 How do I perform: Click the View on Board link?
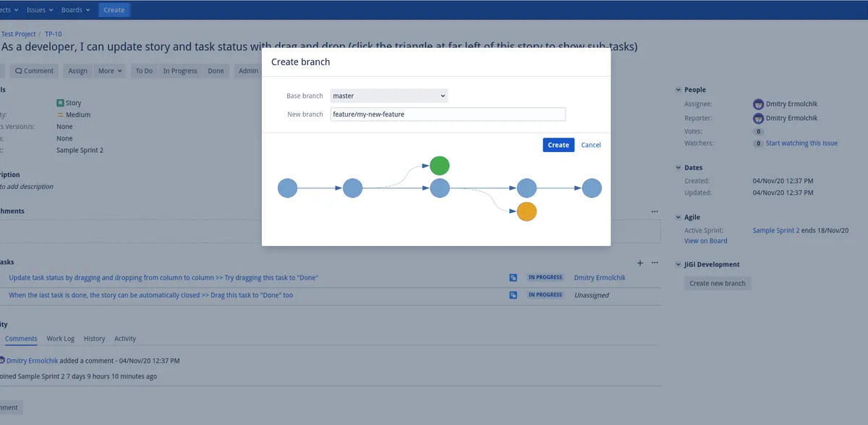(706, 241)
